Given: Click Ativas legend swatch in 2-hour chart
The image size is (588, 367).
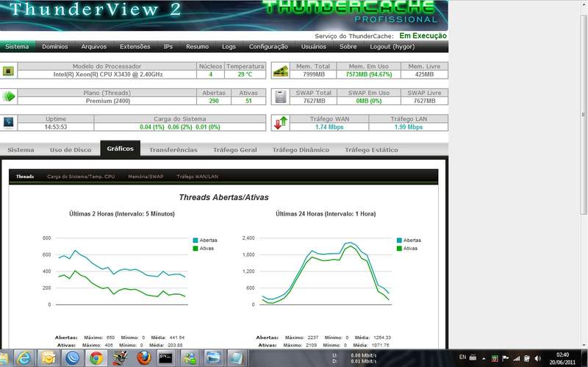Looking at the screenshot, I should [196, 249].
